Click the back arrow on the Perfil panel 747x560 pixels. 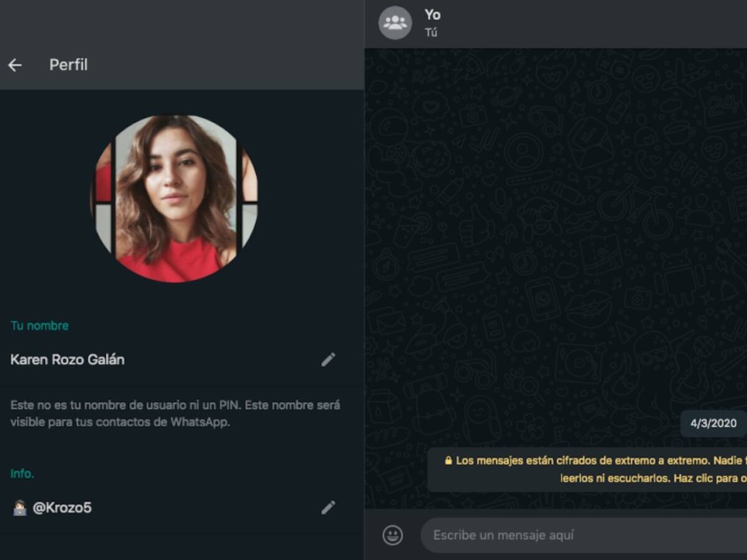[15, 65]
